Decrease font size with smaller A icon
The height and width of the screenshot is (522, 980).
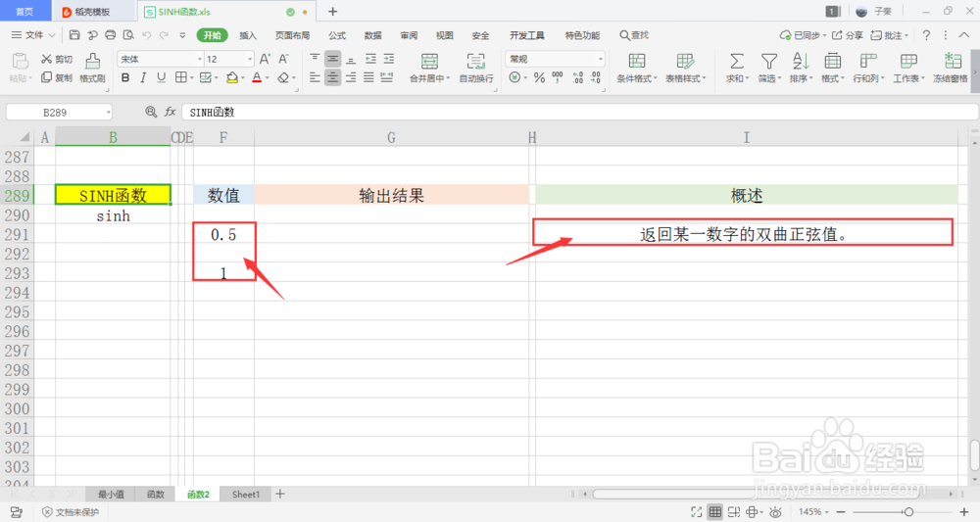pyautogui.click(x=284, y=59)
